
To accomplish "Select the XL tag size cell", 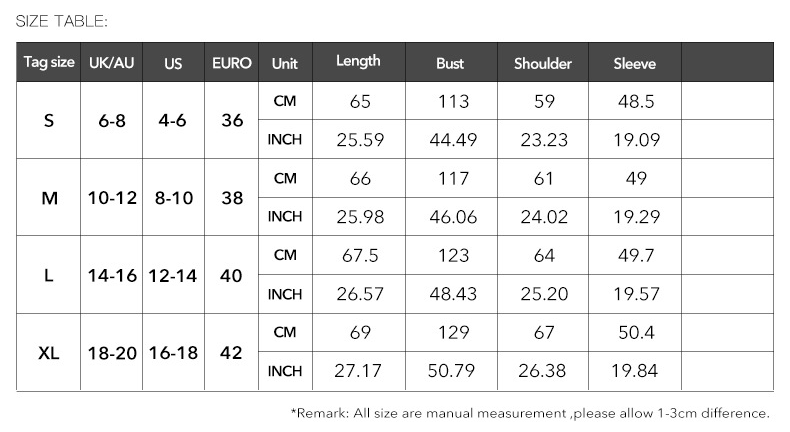I will coord(49,352).
